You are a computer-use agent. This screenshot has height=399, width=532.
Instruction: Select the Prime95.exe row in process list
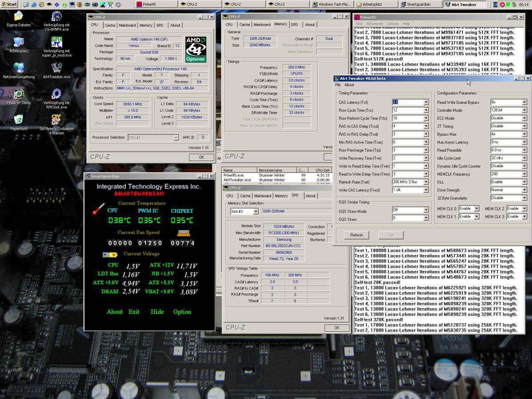234,175
